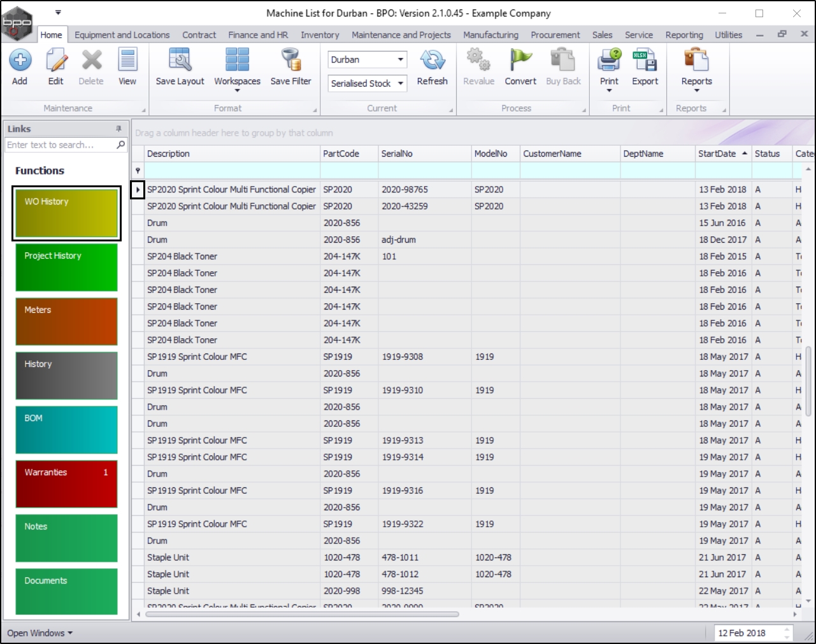
Task: Open the Durban site dropdown
Action: click(400, 60)
